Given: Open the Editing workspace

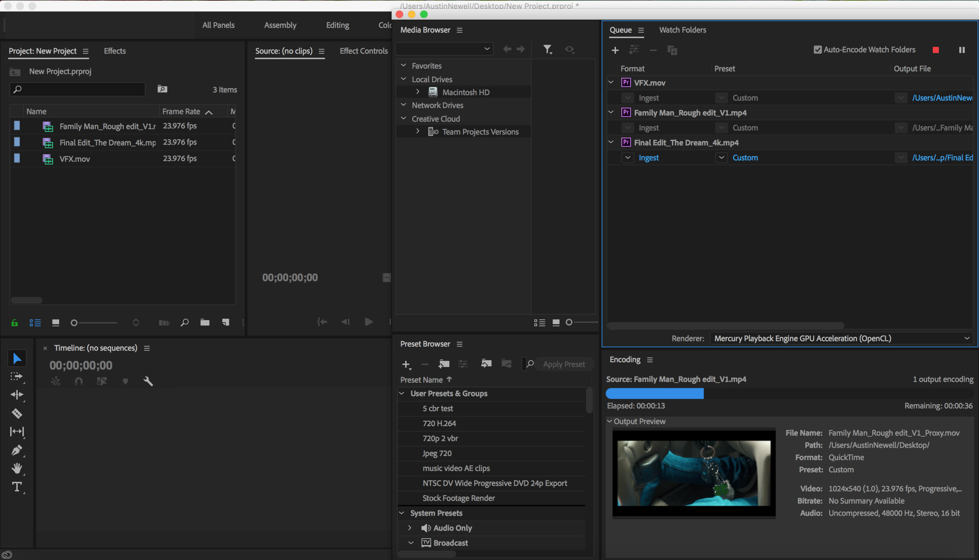Looking at the screenshot, I should 338,25.
